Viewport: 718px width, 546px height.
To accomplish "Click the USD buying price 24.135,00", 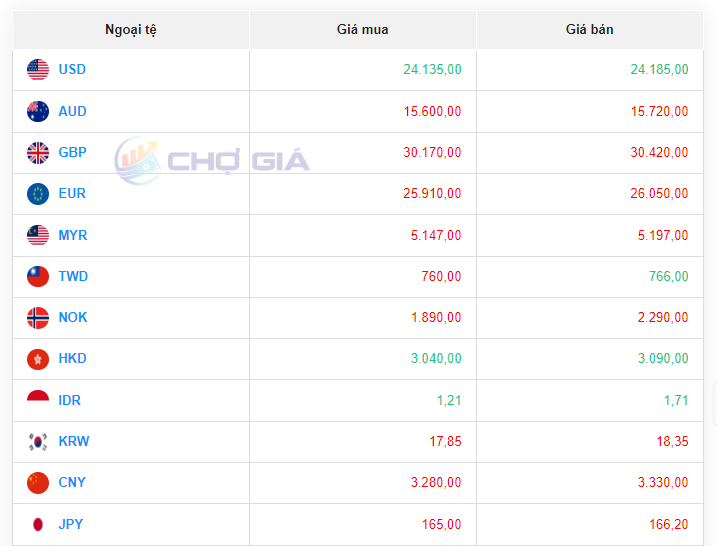I will tap(432, 70).
